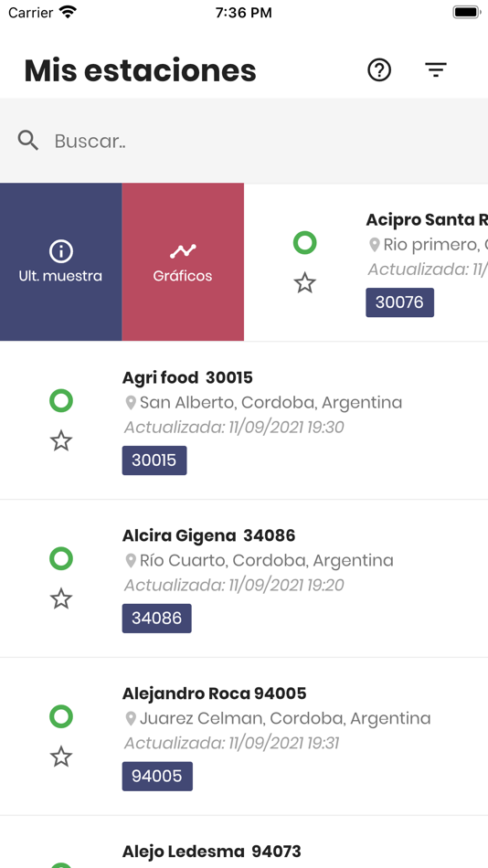Open the help question mark icon

tap(379, 70)
